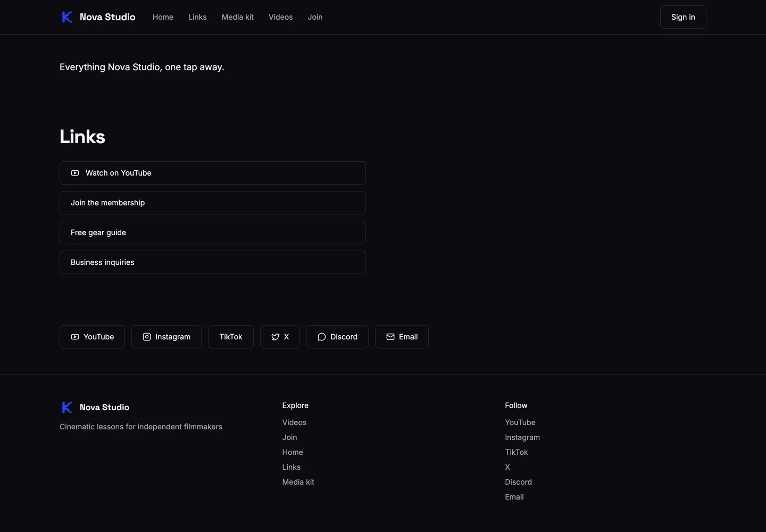Click the Follow footer heading
Screen dimensions: 766x532
(516, 405)
